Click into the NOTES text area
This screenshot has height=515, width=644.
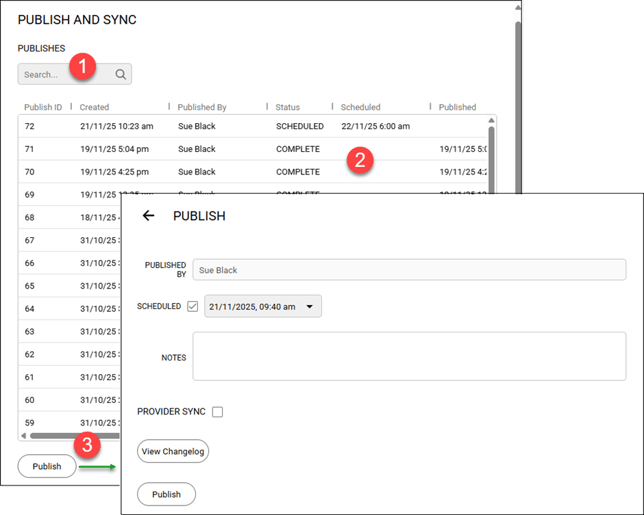click(408, 356)
